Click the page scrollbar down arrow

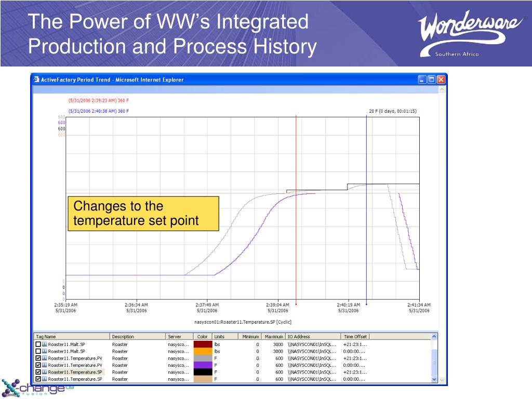coord(442,380)
